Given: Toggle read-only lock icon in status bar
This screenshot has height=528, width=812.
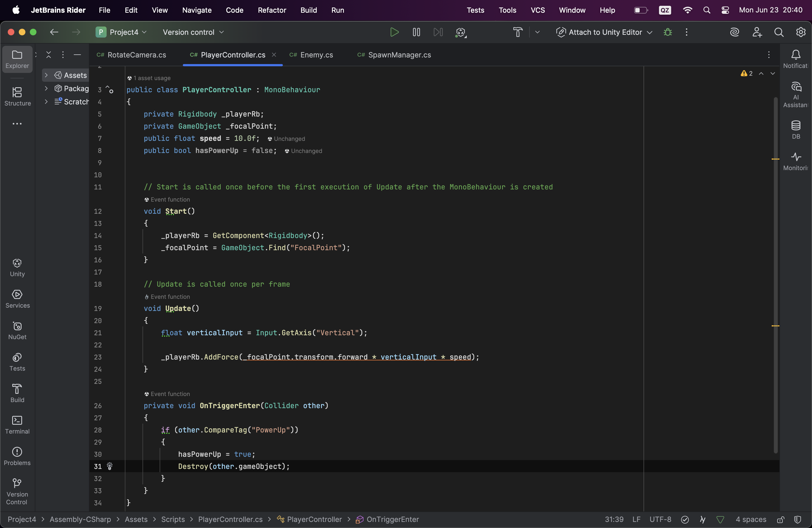Looking at the screenshot, I should tap(781, 519).
